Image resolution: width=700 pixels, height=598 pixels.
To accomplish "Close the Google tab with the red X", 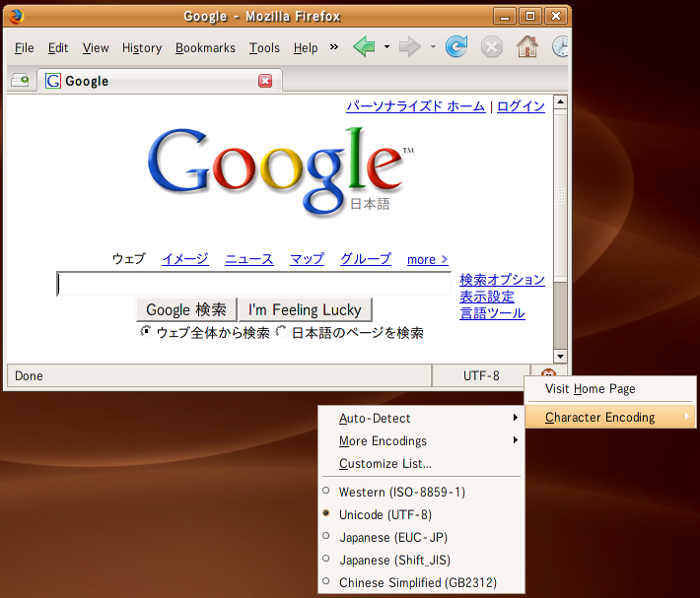I will pos(265,81).
